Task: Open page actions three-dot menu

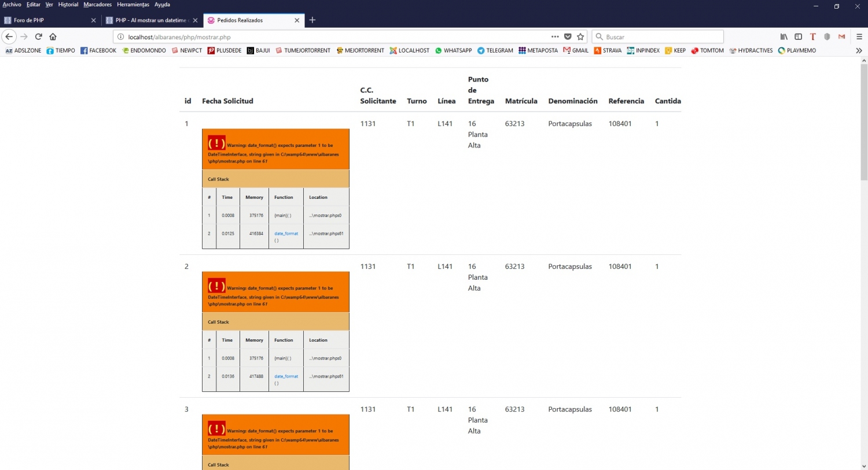Action: pos(555,36)
